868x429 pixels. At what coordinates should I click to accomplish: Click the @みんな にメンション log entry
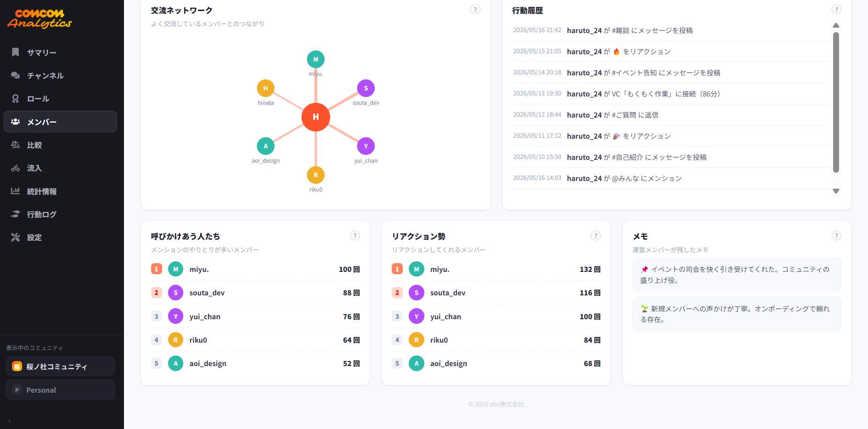(671, 178)
